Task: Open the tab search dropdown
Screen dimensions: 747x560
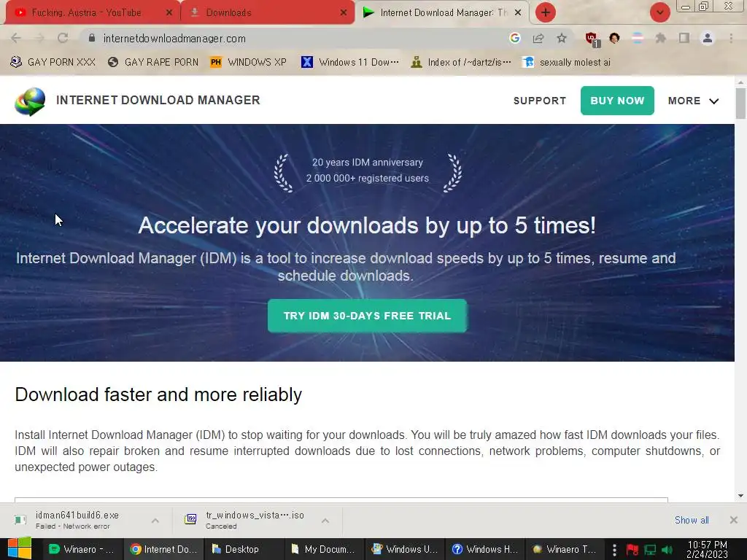Action: (659, 12)
